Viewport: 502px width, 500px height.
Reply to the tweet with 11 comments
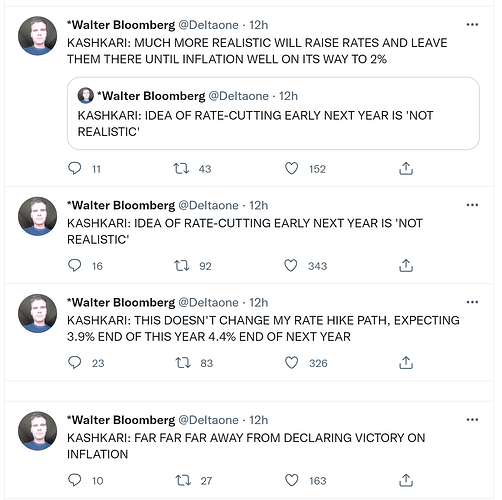pos(74,169)
